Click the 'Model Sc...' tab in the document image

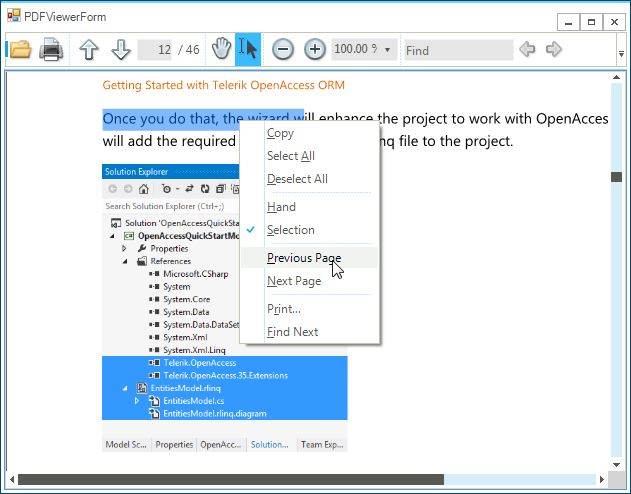[x=126, y=445]
